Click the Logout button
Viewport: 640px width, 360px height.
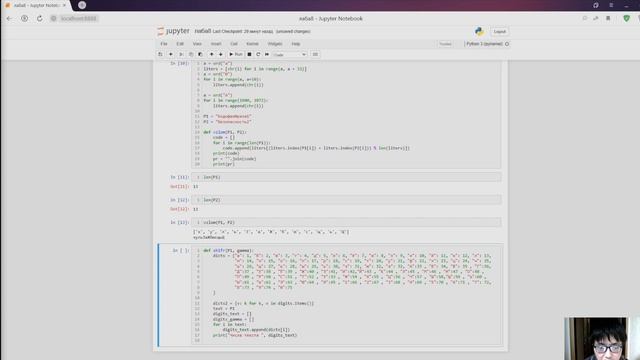(x=500, y=31)
